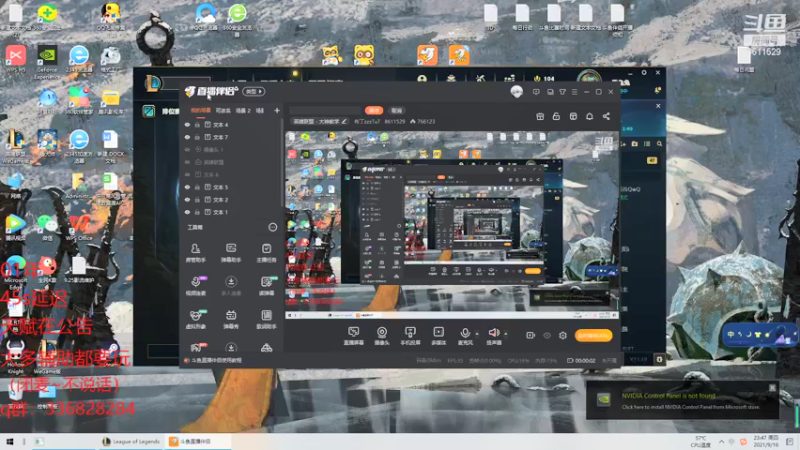
Task: Open the 手机投屏 phone casting option
Action: (x=410, y=336)
